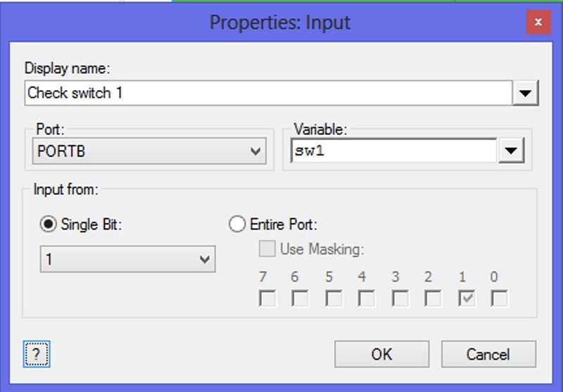This screenshot has height=392, width=563.
Task: Toggle mask bit 3 checkbox
Action: coord(400,298)
